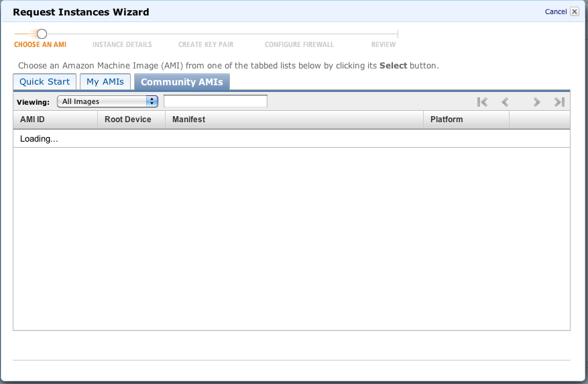Viewport: 588px width, 384px height.
Task: Jump to last page of AMI results
Action: pos(559,102)
